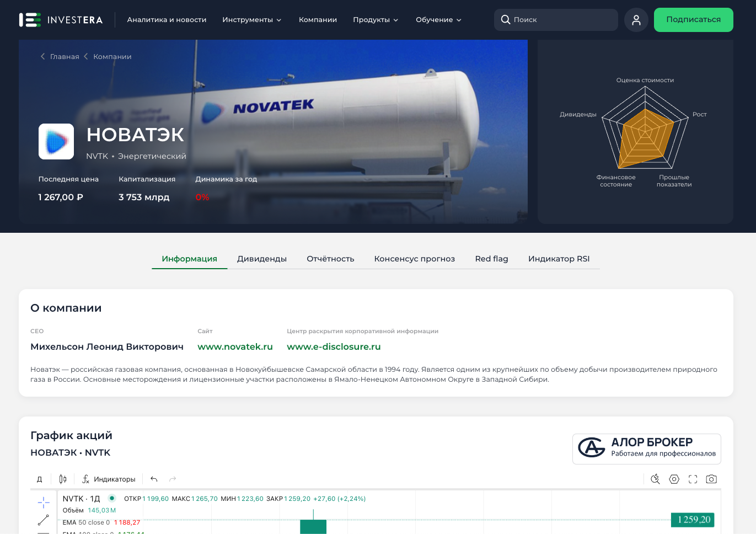Viewport: 756px width, 534px height.
Task: Open the www.novatek.ru link
Action: pos(235,346)
